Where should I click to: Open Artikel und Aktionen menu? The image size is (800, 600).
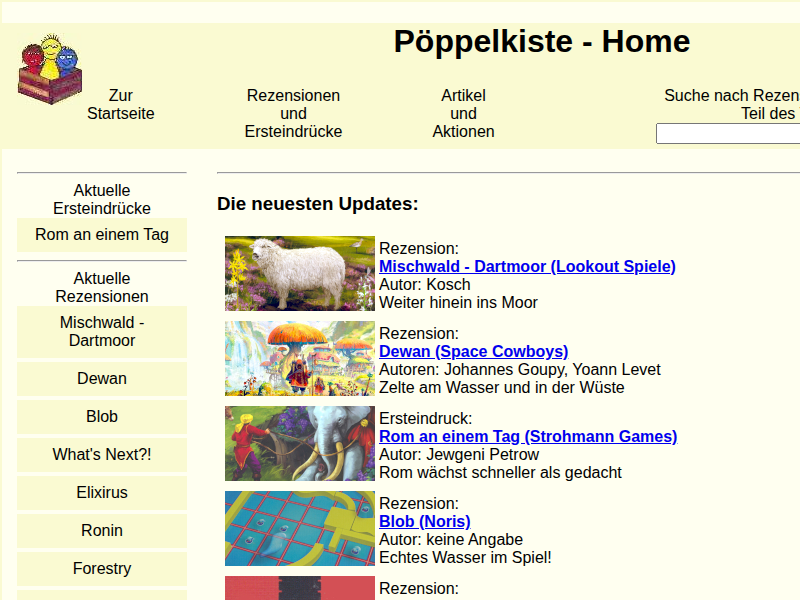[x=463, y=114]
